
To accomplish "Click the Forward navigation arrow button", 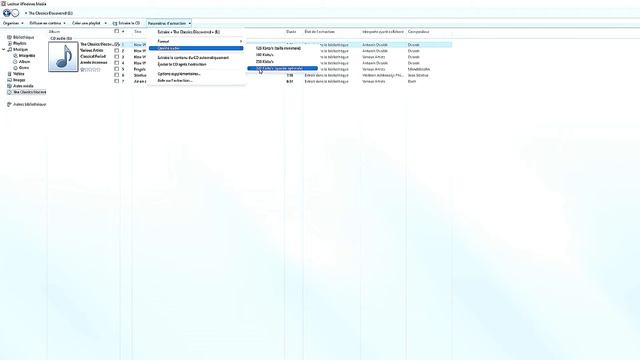I will 15,13.
